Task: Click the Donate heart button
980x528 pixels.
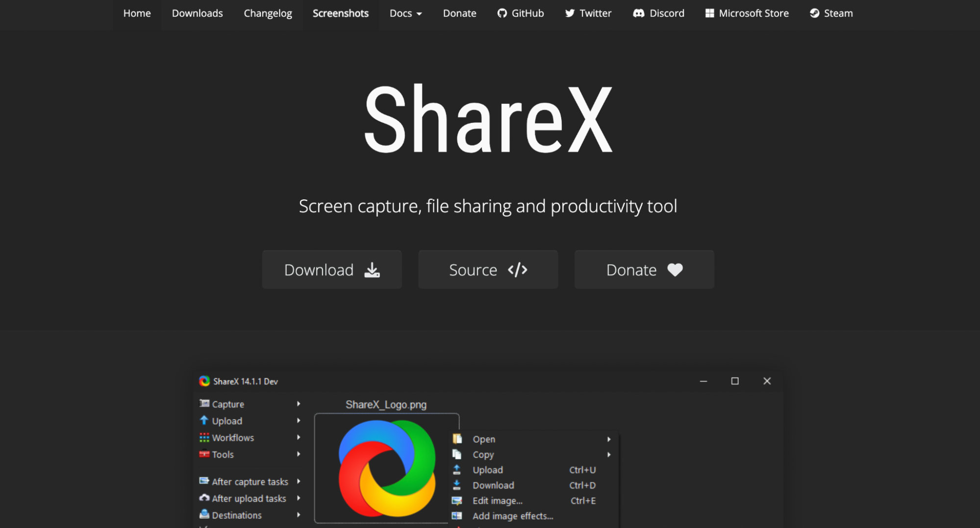Action: click(x=644, y=269)
